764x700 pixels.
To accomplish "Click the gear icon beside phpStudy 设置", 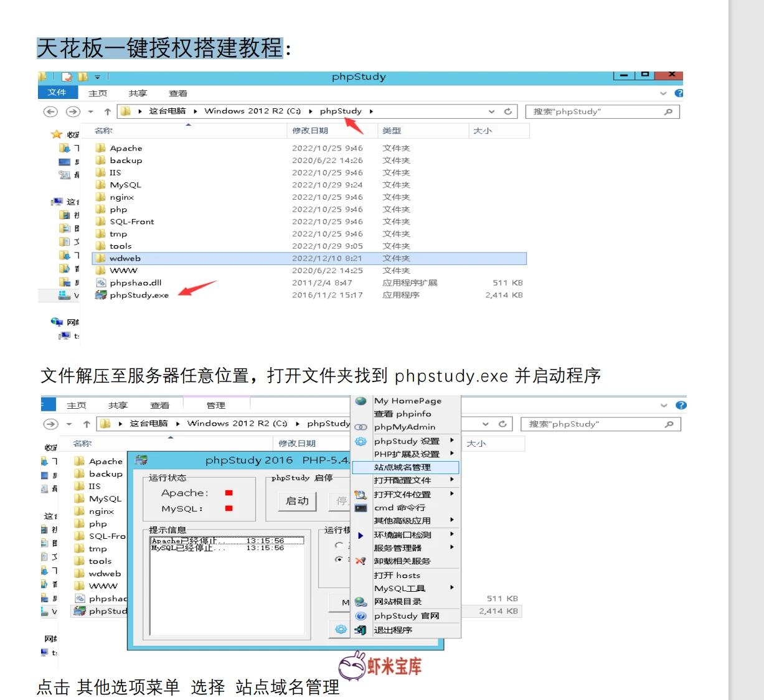I will (x=361, y=441).
